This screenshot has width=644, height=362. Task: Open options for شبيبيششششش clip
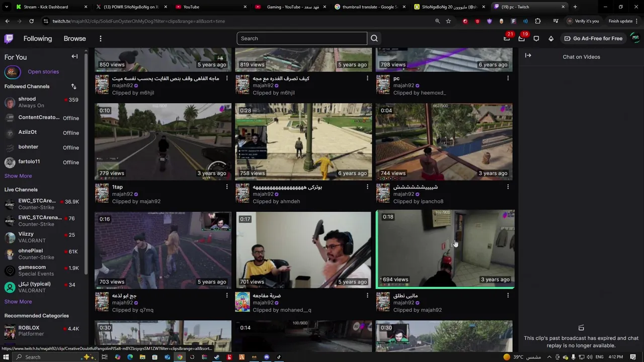point(508,187)
